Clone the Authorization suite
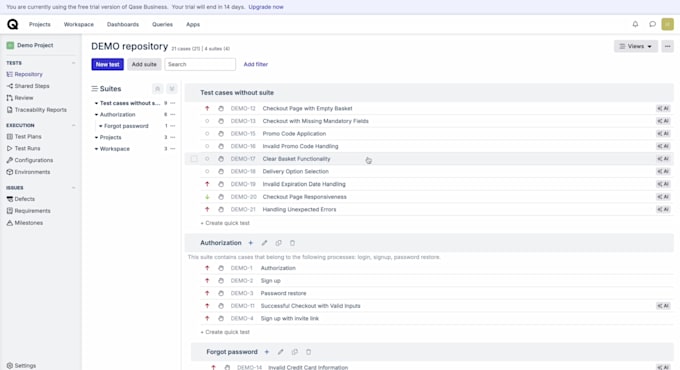680x370 pixels. pos(278,243)
